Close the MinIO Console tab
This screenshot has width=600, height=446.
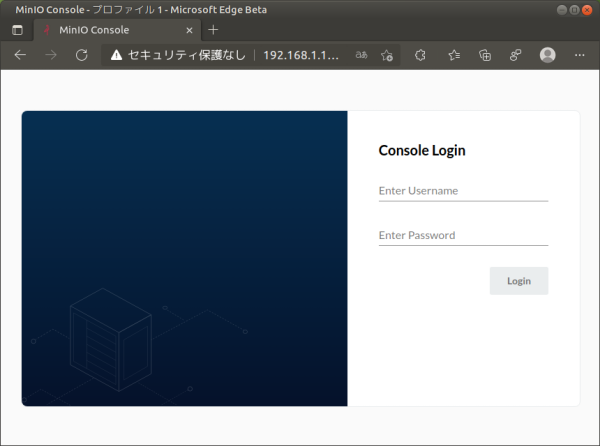click(189, 30)
